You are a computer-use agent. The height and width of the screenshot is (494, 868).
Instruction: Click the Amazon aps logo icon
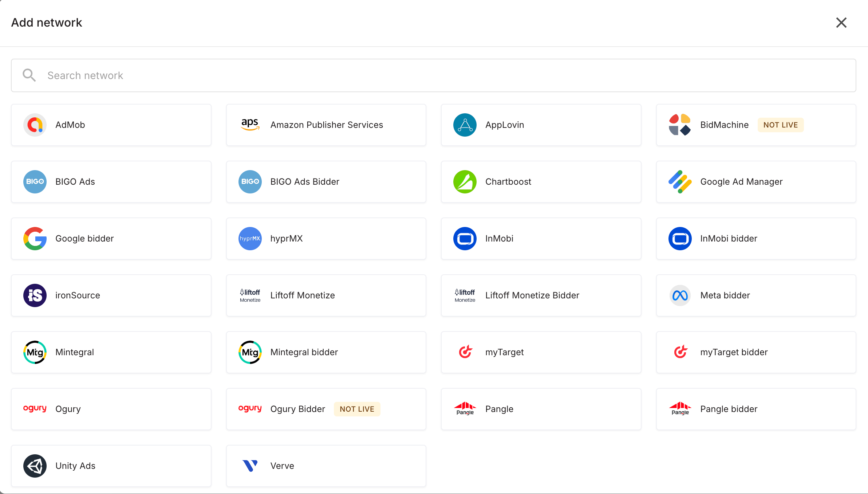click(x=250, y=125)
